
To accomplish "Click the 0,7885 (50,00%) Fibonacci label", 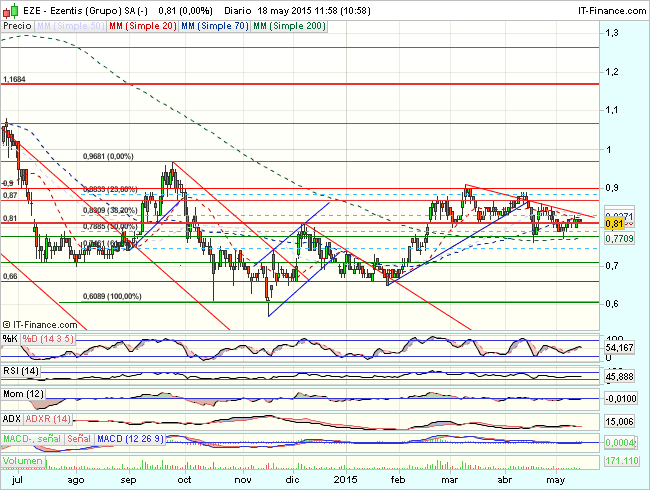I will pos(110,226).
